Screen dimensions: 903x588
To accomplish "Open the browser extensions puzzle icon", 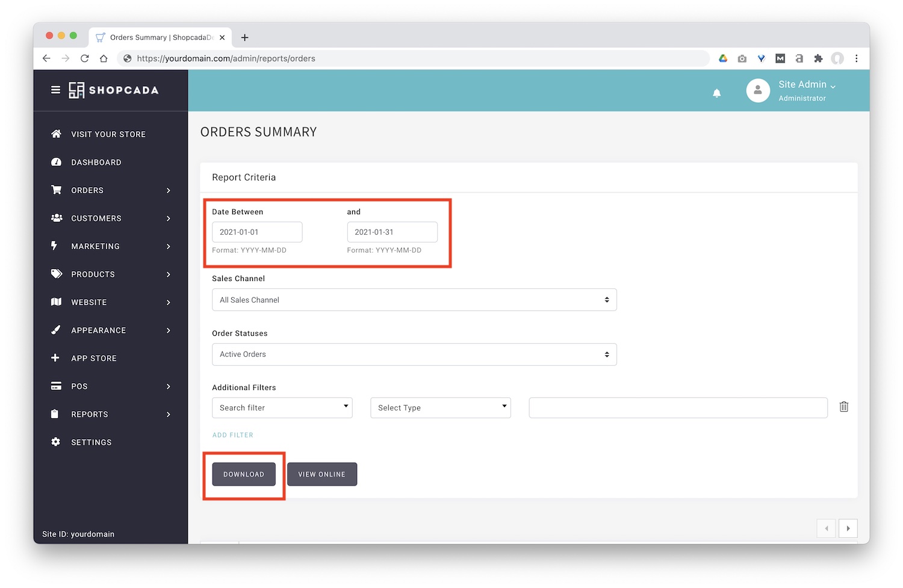I will 818,58.
